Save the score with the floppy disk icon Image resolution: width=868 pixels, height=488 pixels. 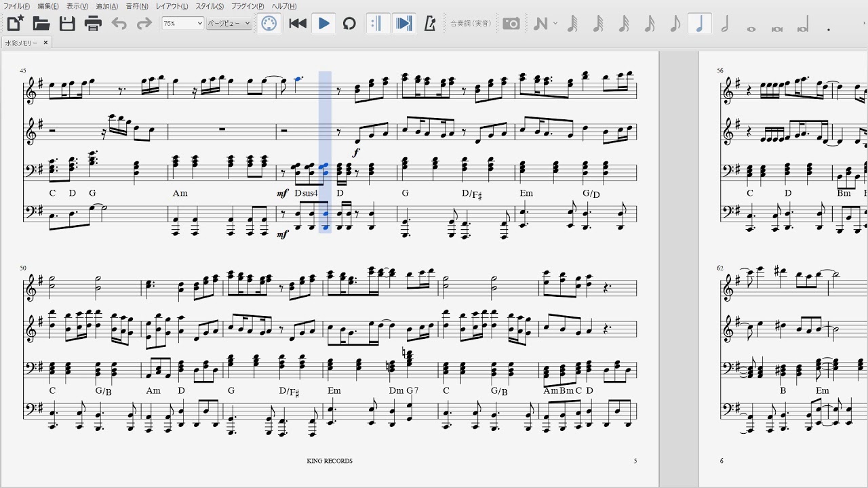(x=67, y=24)
